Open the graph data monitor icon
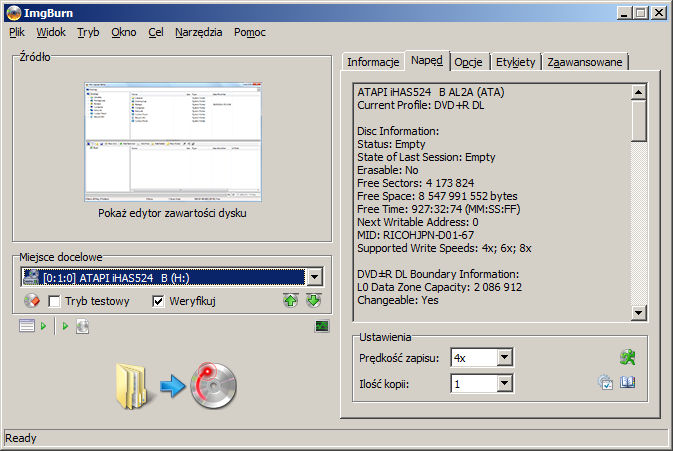This screenshot has height=451, width=673. click(322, 326)
